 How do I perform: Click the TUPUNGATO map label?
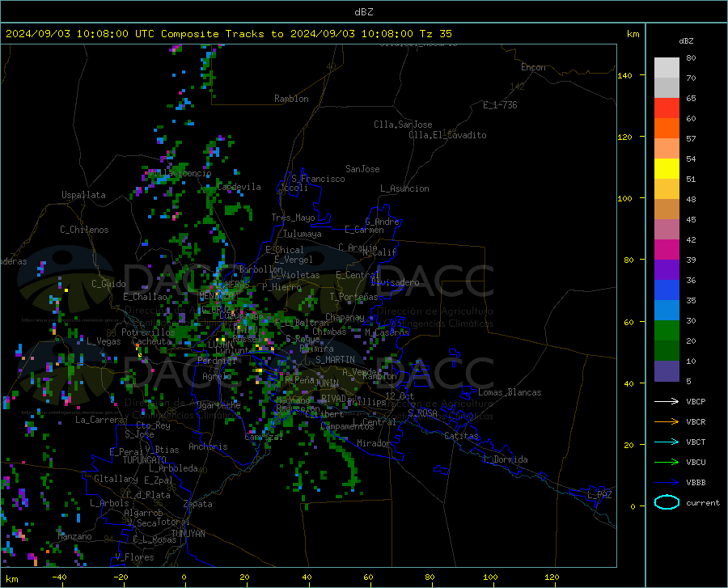145,460
